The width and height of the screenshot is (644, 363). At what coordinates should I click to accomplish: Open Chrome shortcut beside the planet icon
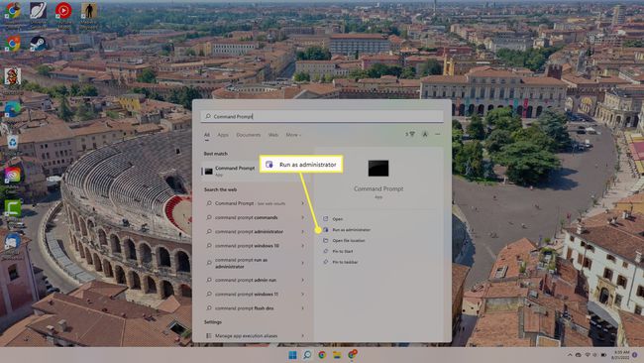point(13,11)
